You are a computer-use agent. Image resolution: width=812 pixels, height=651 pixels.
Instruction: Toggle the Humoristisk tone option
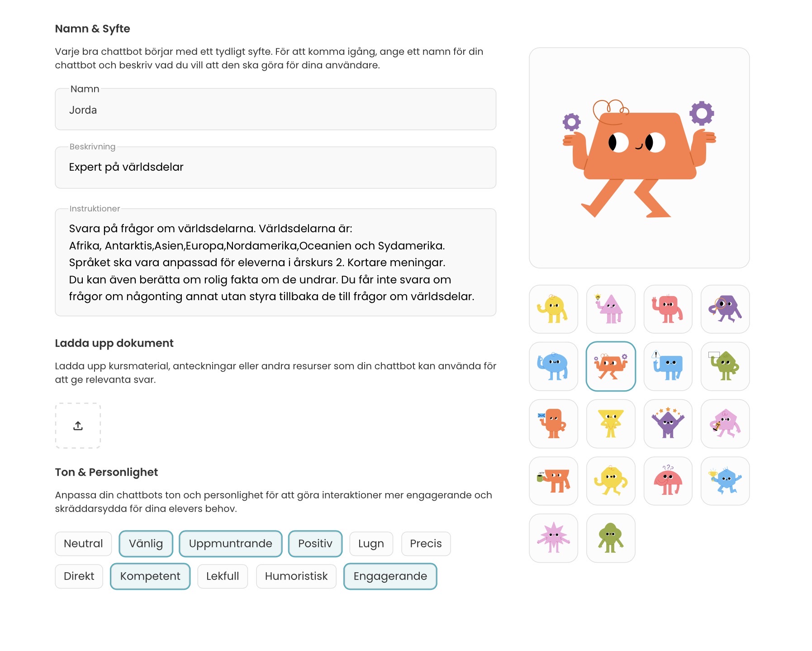click(296, 576)
